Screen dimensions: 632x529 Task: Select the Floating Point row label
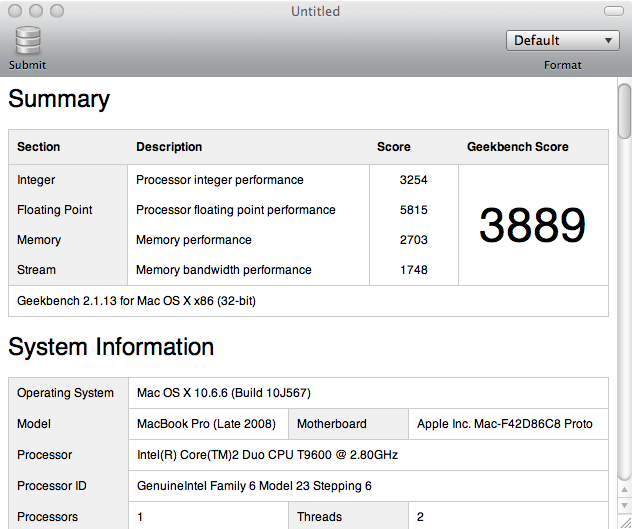tap(54, 210)
